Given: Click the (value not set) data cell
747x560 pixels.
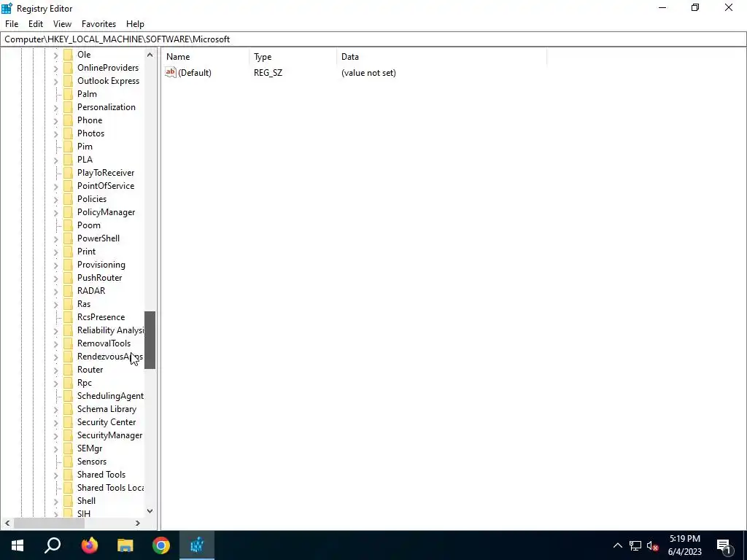Looking at the screenshot, I should pyautogui.click(x=368, y=73).
